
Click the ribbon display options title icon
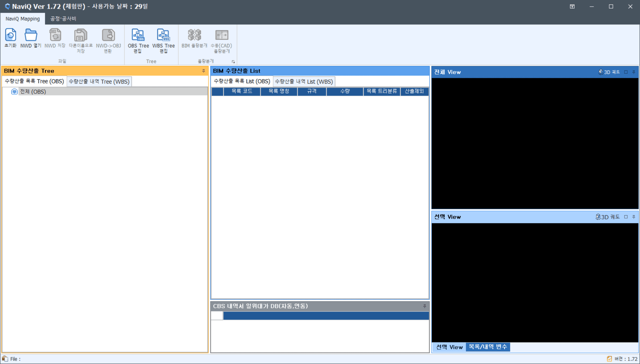(x=572, y=6)
